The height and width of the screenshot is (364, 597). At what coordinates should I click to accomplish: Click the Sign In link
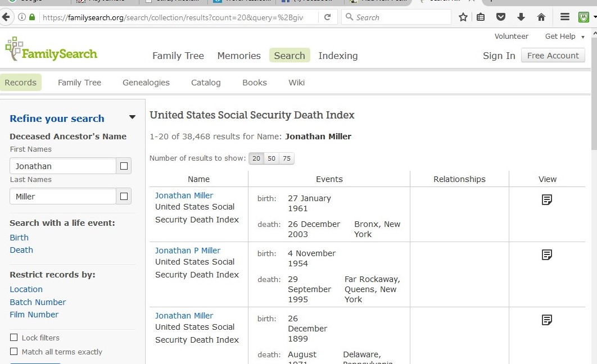coord(499,56)
